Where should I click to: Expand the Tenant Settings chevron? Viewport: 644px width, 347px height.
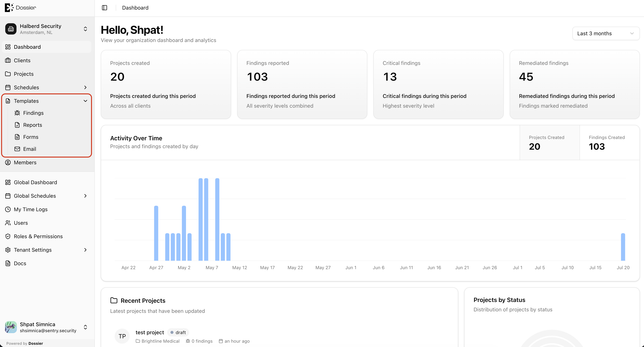[85, 250]
